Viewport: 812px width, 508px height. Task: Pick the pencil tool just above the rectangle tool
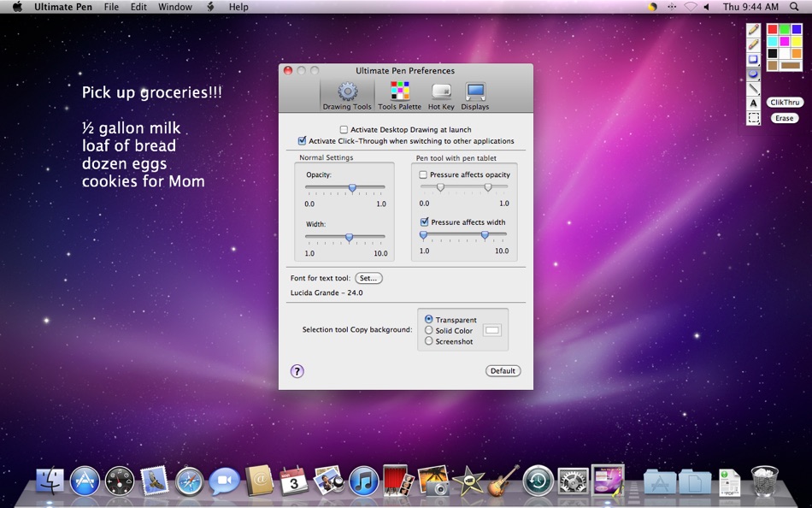pos(754,44)
